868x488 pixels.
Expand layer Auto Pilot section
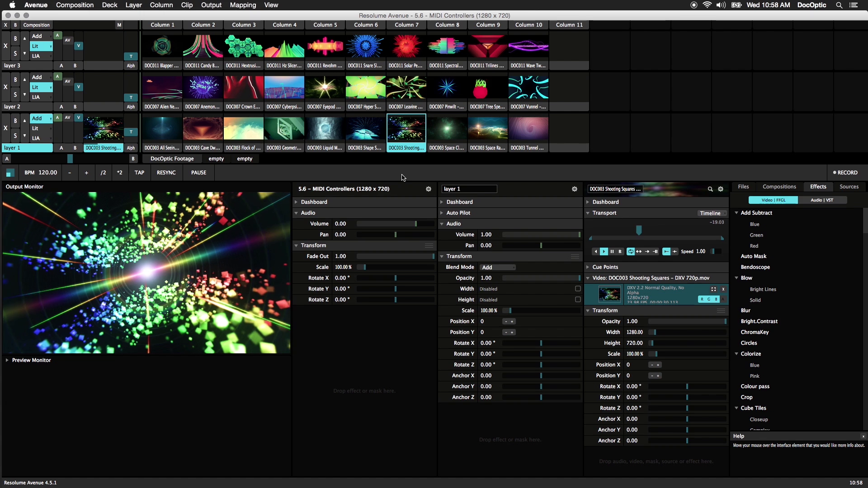click(x=442, y=213)
